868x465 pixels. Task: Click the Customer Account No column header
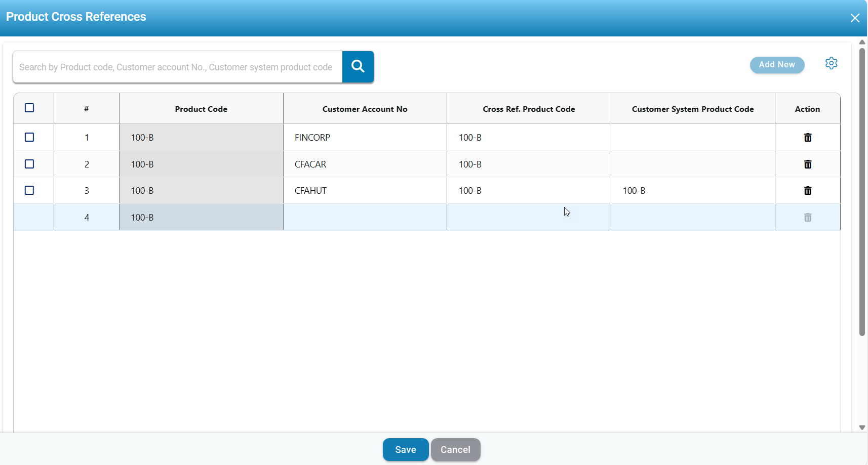pyautogui.click(x=365, y=109)
